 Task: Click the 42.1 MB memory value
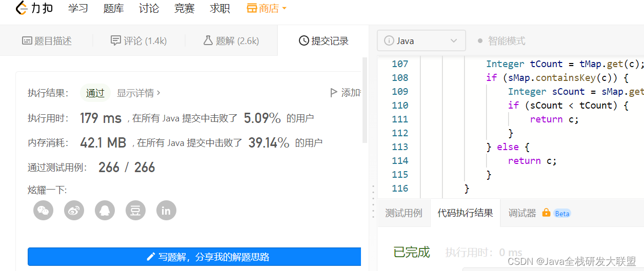(103, 143)
